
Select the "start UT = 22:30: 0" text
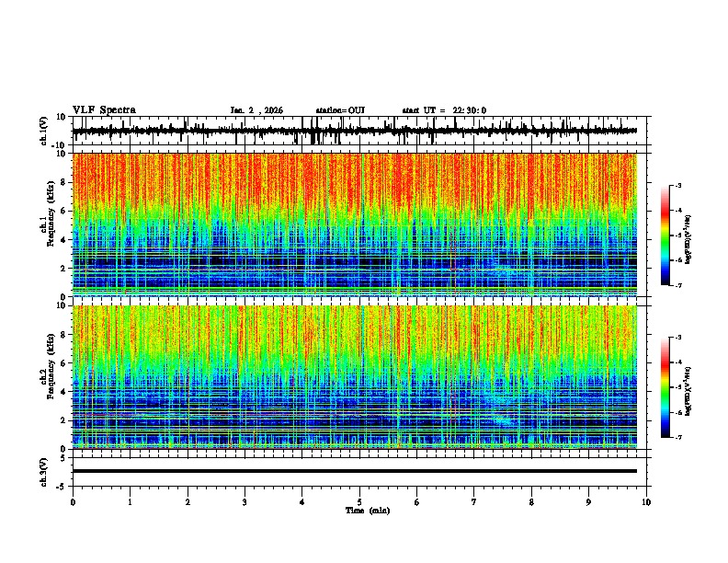(x=444, y=110)
